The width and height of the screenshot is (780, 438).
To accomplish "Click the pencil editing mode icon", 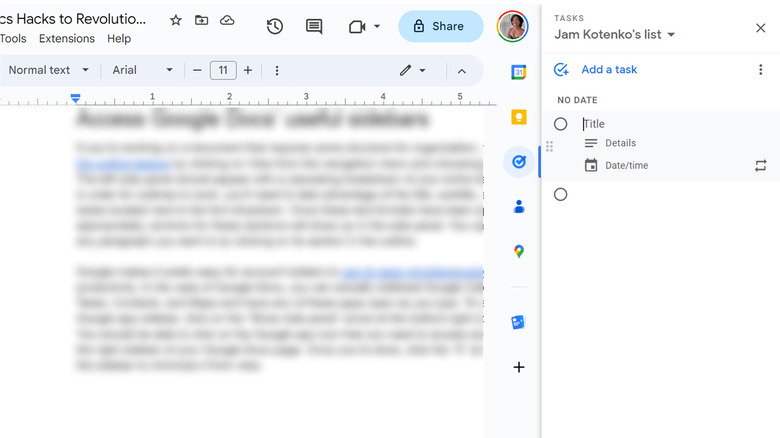I will click(405, 70).
